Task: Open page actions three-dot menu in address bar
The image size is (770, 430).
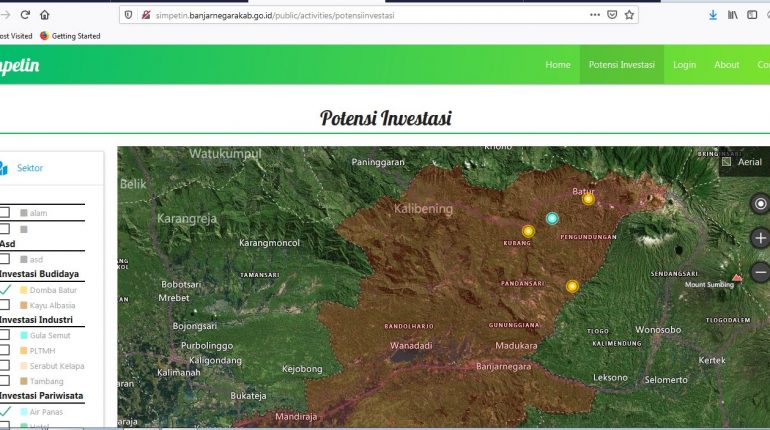Action: [596, 15]
